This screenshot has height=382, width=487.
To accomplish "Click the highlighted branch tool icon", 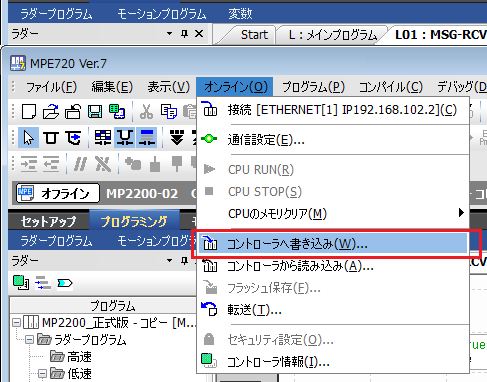I will (125, 137).
